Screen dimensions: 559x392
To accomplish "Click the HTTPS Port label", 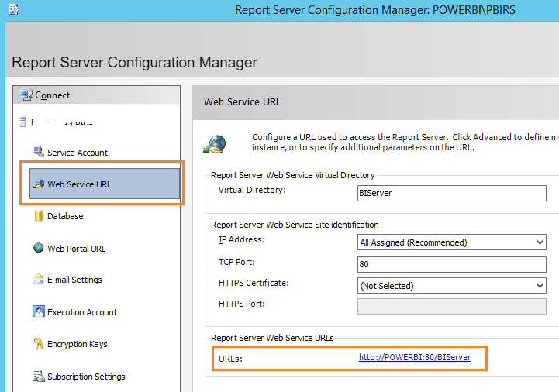I will point(242,304).
